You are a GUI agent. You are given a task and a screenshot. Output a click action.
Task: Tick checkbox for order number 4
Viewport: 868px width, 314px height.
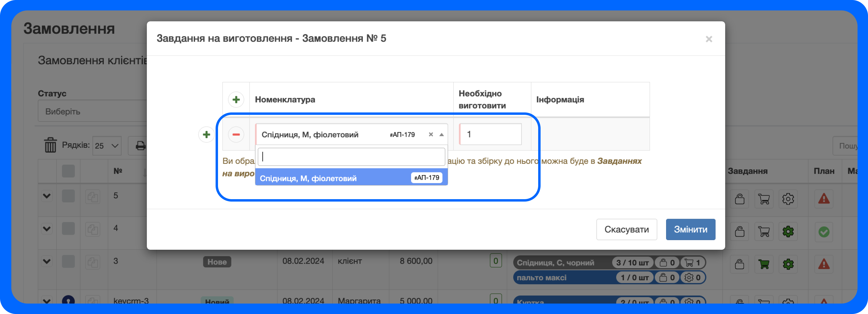coord(68,229)
